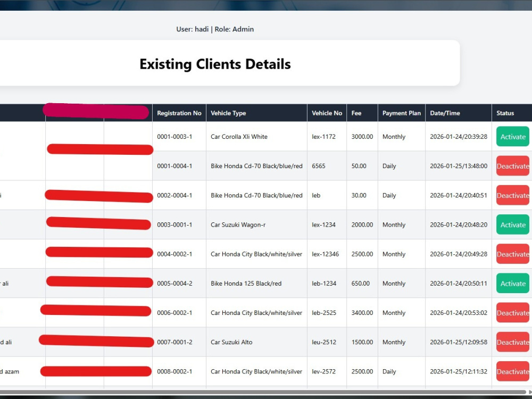Screen dimensions: 532x399
Task: Click Daily payment plan for registration 0008-0002-1
Action: pos(389,371)
